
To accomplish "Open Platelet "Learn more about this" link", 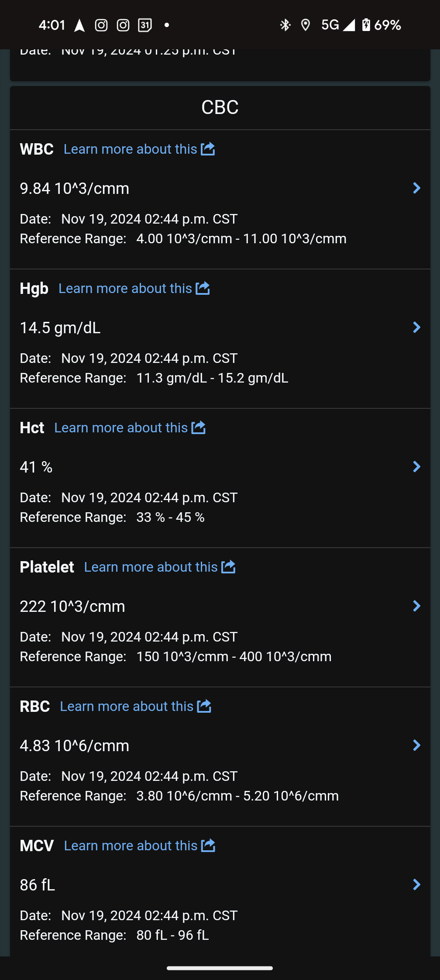I will click(151, 567).
